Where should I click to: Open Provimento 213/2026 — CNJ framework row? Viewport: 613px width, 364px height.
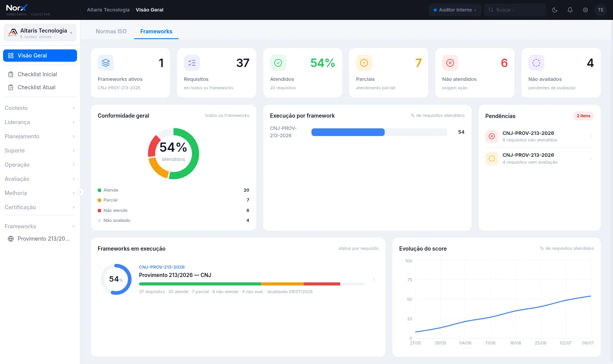(x=238, y=279)
